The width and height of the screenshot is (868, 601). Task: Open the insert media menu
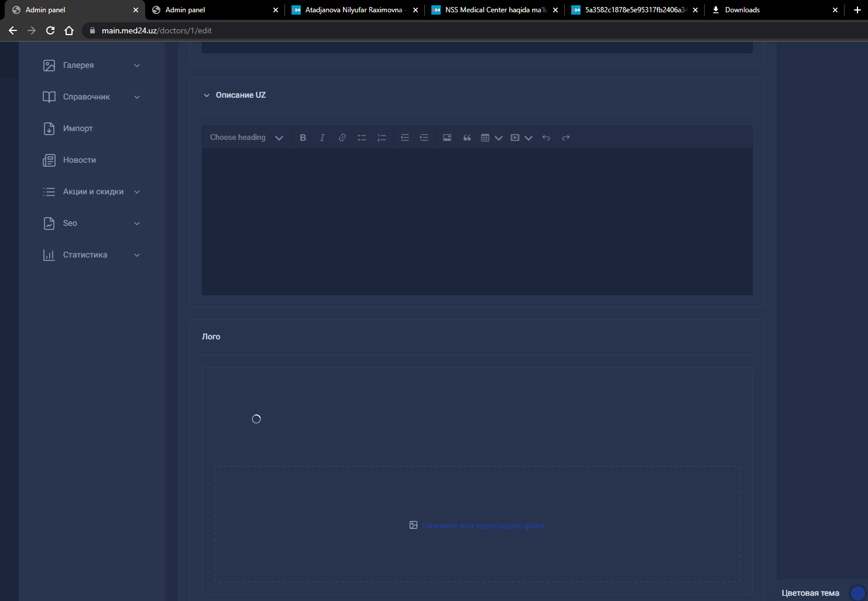[522, 138]
